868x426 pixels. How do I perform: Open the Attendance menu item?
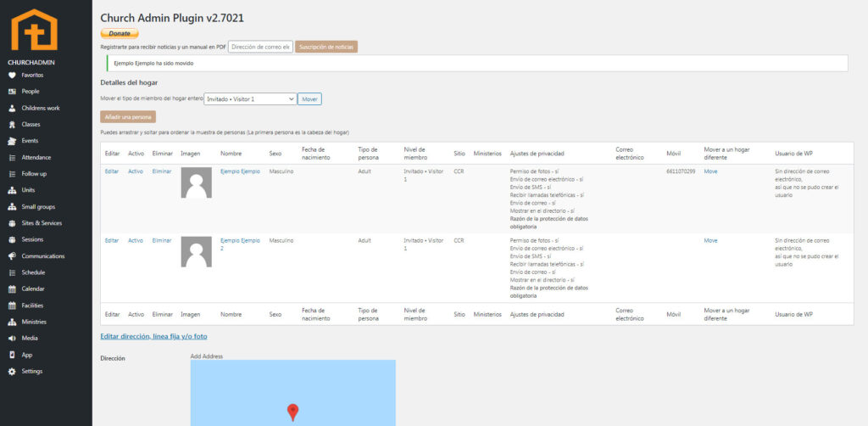36,158
